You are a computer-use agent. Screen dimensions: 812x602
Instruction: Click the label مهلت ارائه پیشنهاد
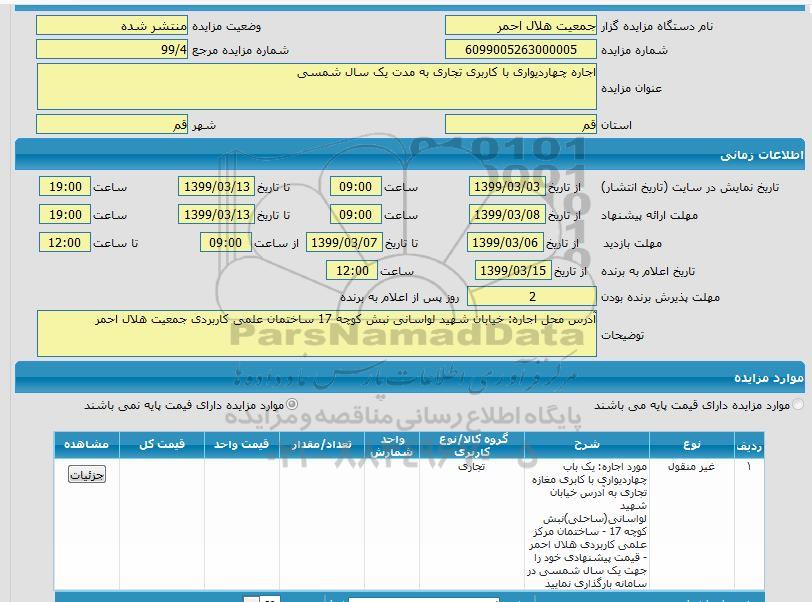tap(649, 215)
